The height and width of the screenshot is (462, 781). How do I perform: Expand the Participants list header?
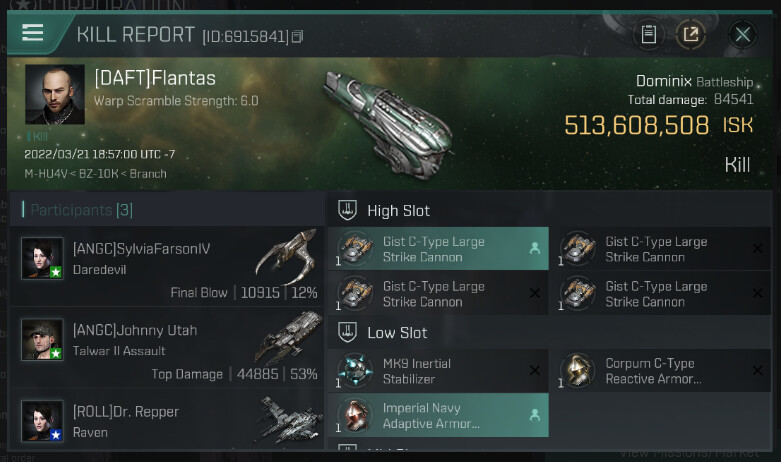click(76, 210)
